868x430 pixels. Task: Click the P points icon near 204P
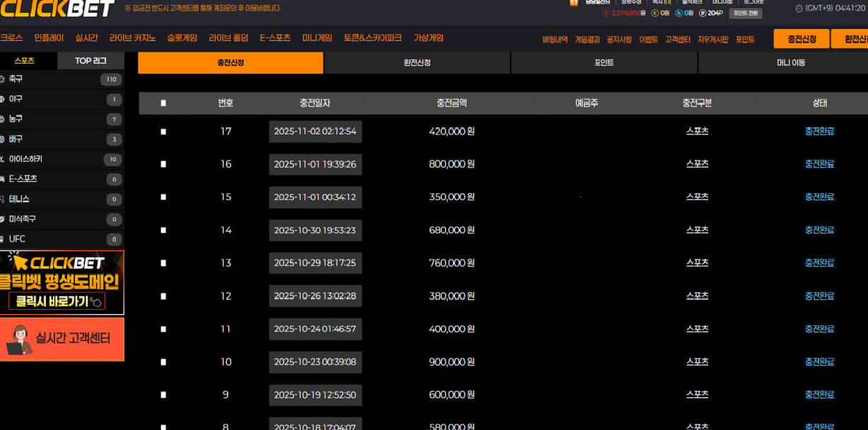point(702,13)
